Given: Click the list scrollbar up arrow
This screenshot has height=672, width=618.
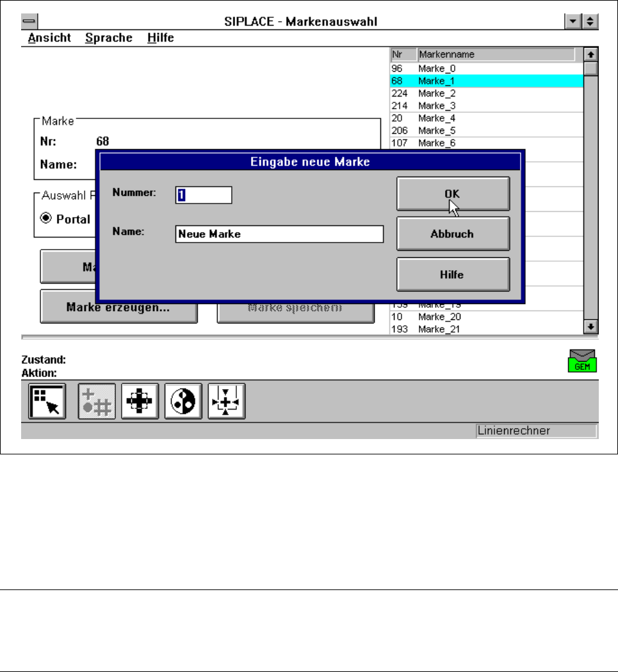Looking at the screenshot, I should coord(590,54).
